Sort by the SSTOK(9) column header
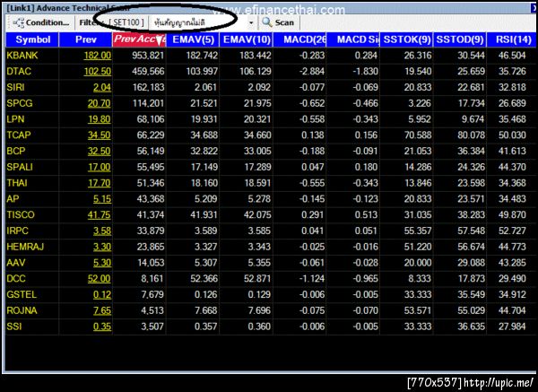 (407, 39)
